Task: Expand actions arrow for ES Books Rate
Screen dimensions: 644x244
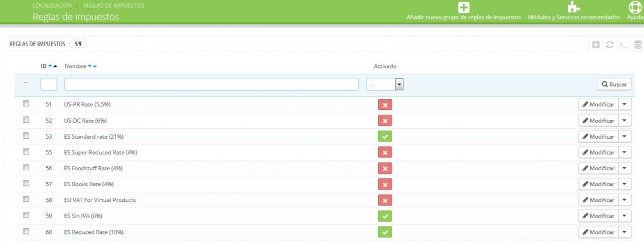Action: click(x=625, y=184)
